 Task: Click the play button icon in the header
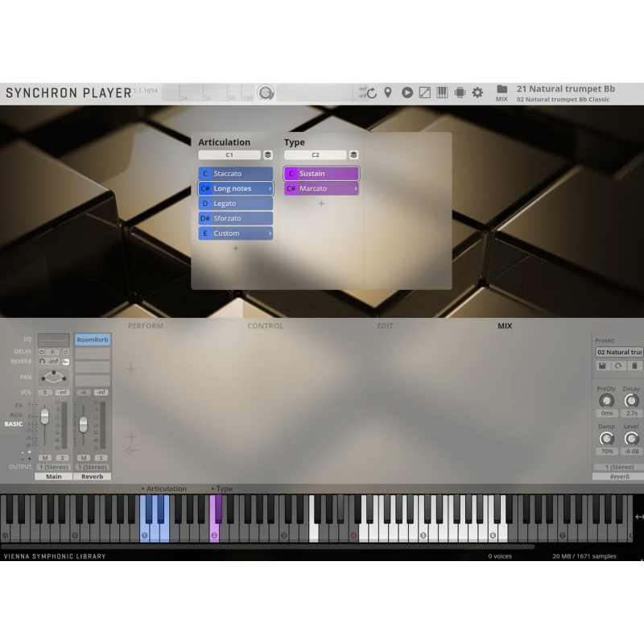click(407, 93)
